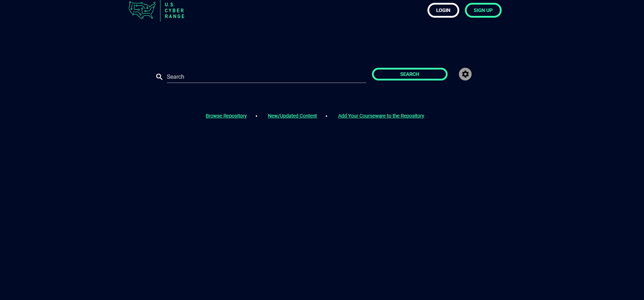Click the U.S. Cyber Range logo
The height and width of the screenshot is (300, 644).
pos(157,11)
